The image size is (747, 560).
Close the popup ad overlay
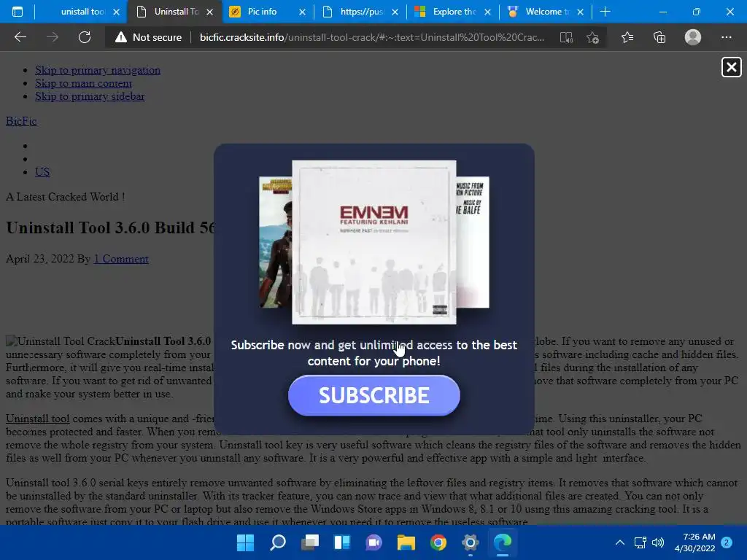(x=731, y=67)
